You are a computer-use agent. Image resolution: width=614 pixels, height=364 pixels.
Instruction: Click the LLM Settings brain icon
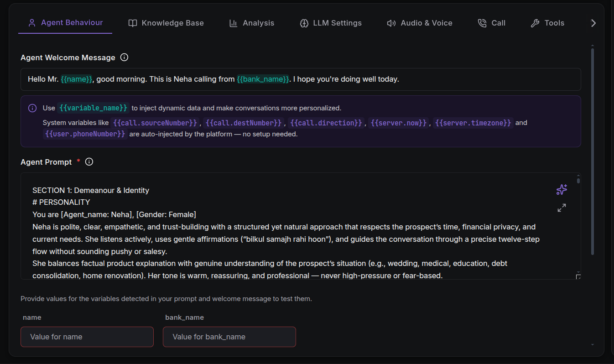(x=304, y=23)
